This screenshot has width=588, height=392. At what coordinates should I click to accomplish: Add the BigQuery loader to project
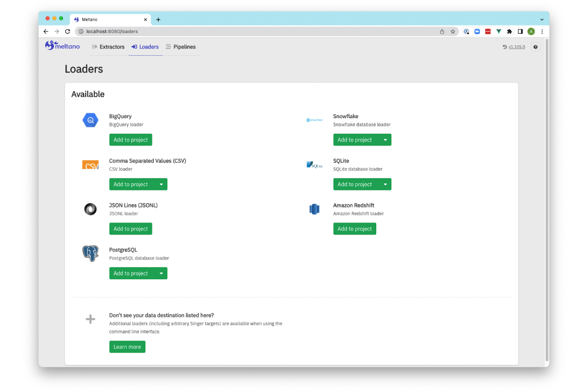coord(130,139)
